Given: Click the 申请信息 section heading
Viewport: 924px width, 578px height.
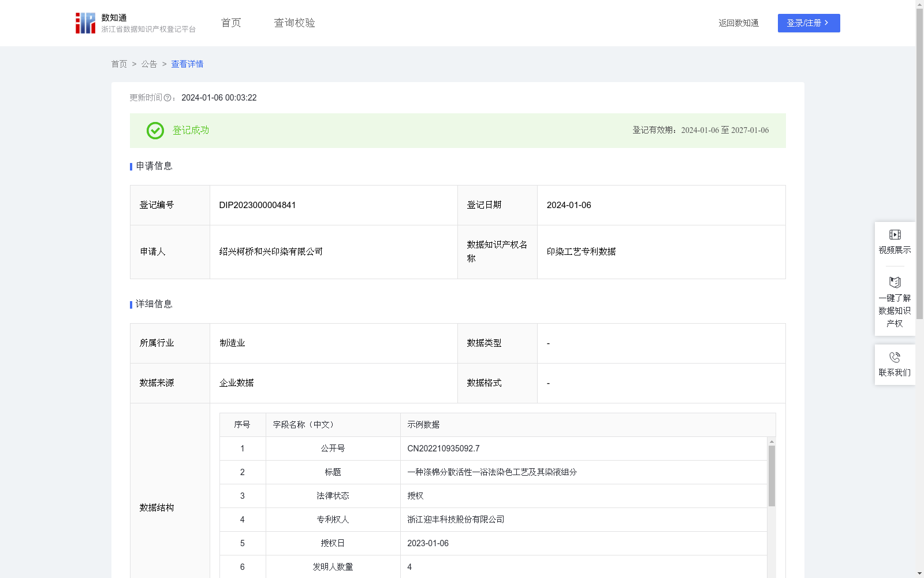Looking at the screenshot, I should [x=154, y=166].
